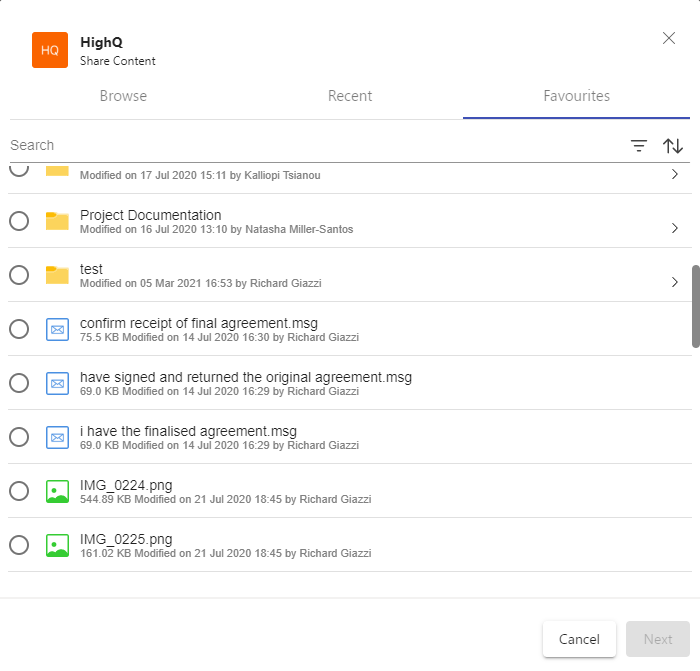
Task: Close the Share Content dialog
Action: point(669,39)
